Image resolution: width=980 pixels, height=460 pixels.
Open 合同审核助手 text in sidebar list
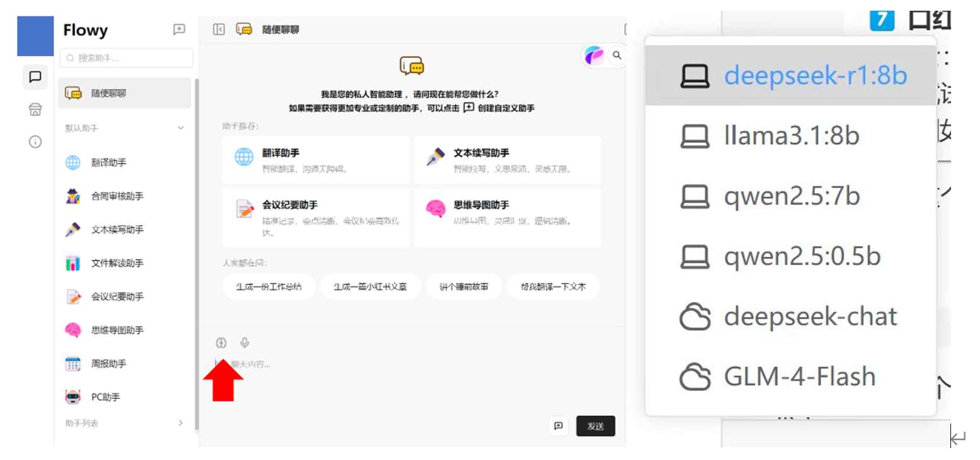pos(118,196)
